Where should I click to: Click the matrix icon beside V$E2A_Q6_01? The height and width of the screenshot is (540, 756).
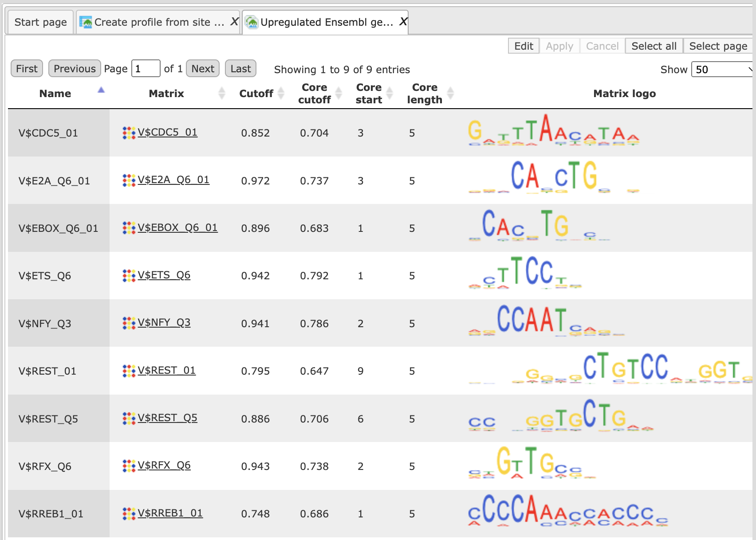click(129, 180)
